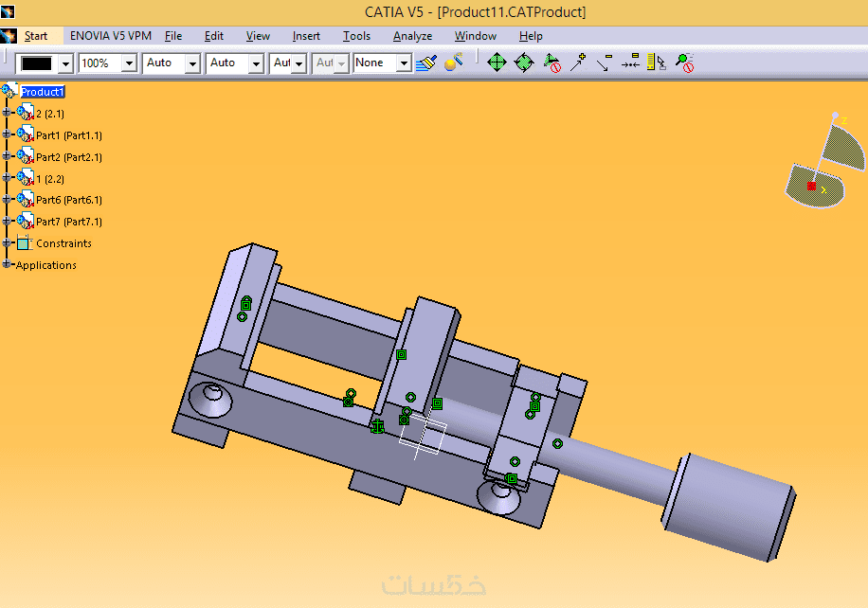Click the icon of component 1 (2.2)
Image resolution: width=868 pixels, height=608 pixels.
pyautogui.click(x=25, y=178)
